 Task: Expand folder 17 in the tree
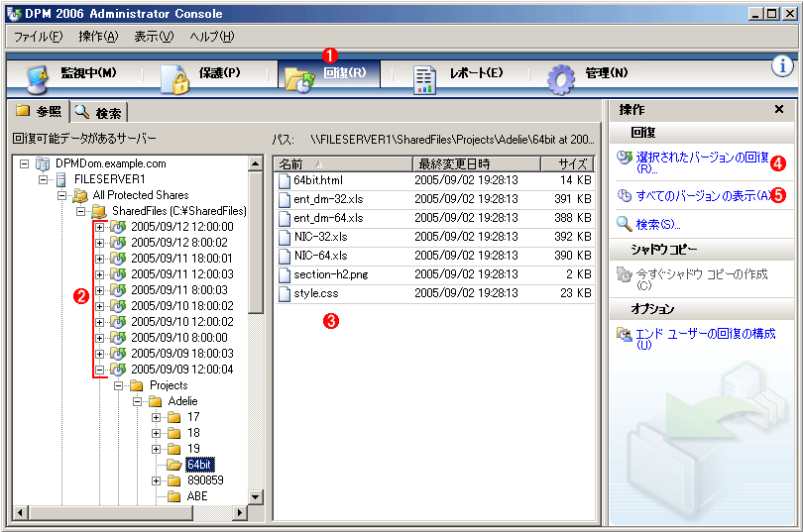tap(157, 417)
